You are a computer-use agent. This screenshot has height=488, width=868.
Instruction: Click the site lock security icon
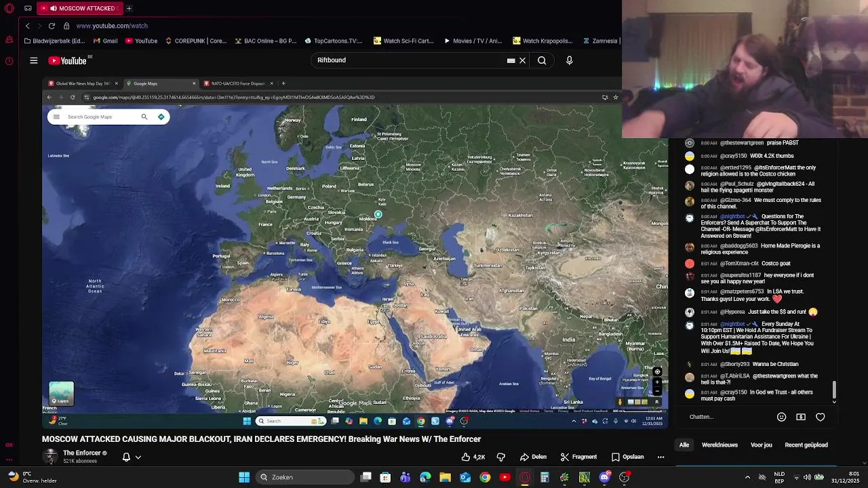point(66,26)
